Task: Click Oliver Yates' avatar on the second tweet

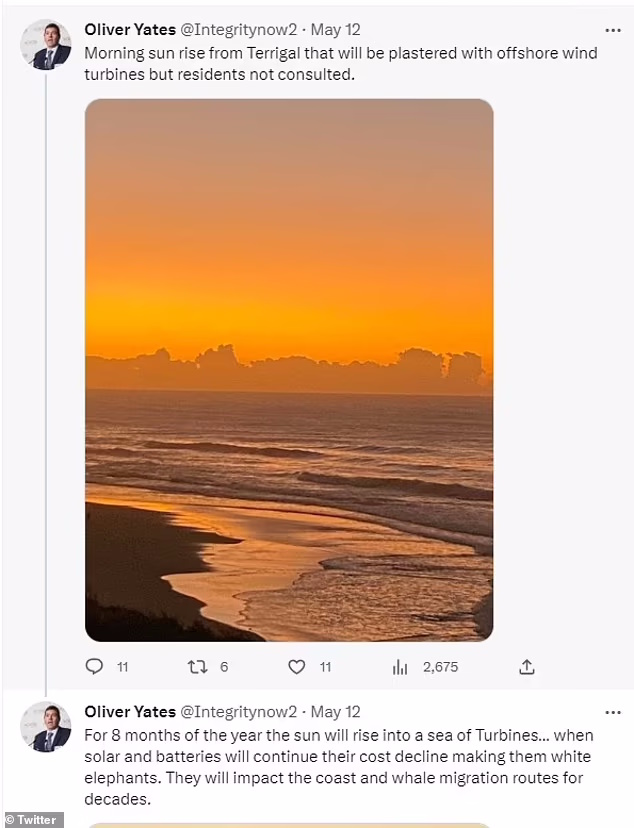Action: tap(46, 726)
